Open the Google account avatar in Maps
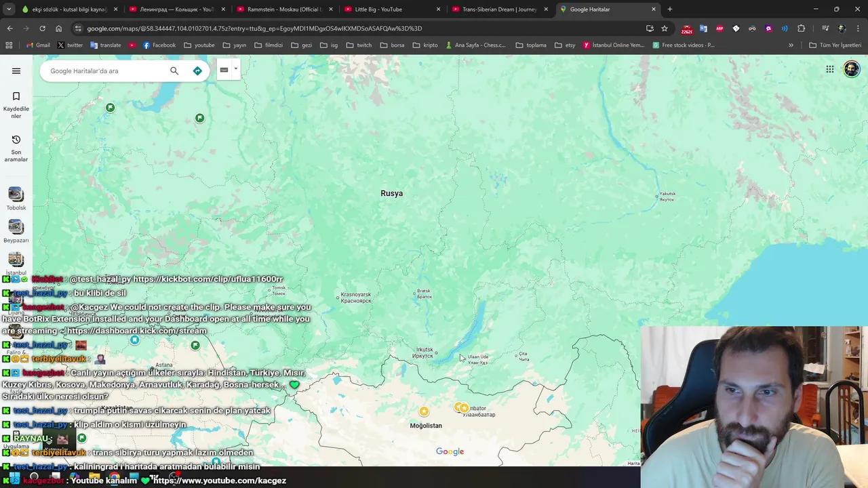The image size is (868, 488). (852, 69)
